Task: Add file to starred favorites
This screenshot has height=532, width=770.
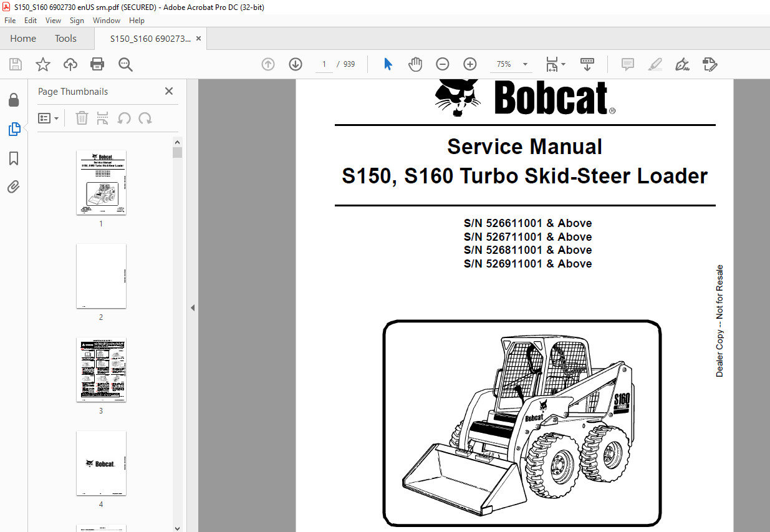Action: 43,64
